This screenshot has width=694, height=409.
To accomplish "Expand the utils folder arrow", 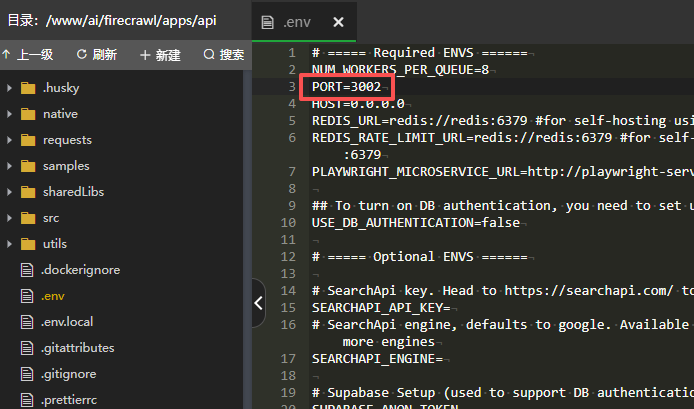I will (x=9, y=244).
